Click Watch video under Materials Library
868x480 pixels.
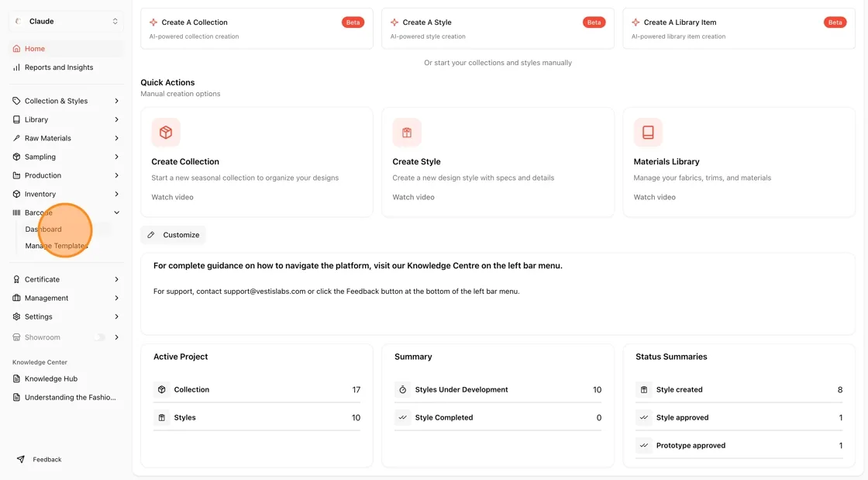tap(654, 197)
